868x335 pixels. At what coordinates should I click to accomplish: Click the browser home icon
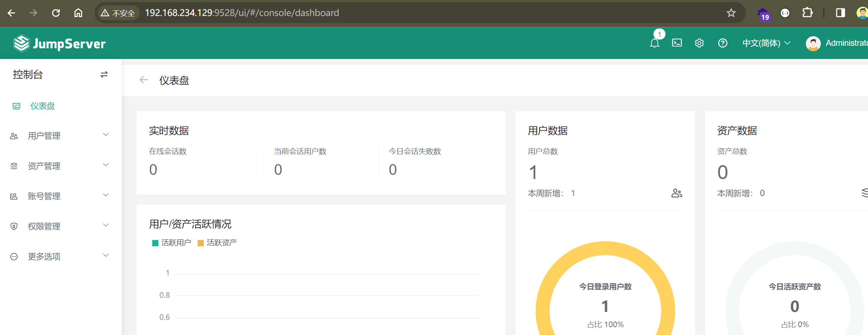click(x=78, y=13)
